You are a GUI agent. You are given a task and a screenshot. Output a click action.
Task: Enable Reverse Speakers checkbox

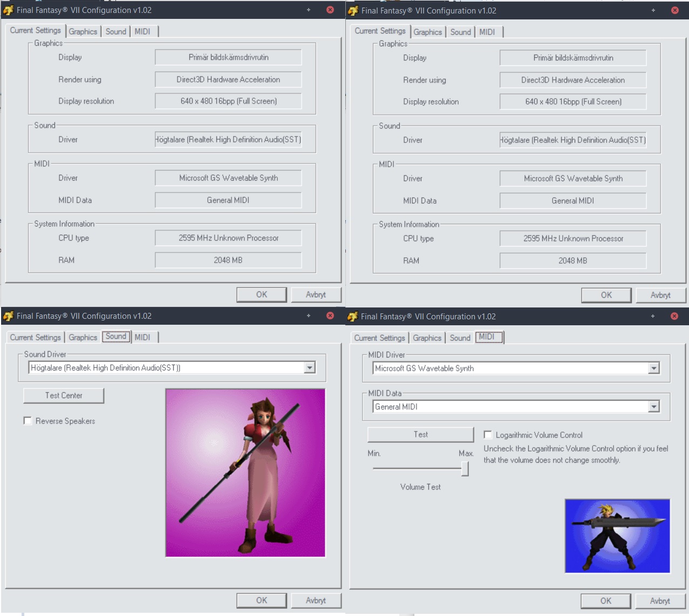coord(28,421)
